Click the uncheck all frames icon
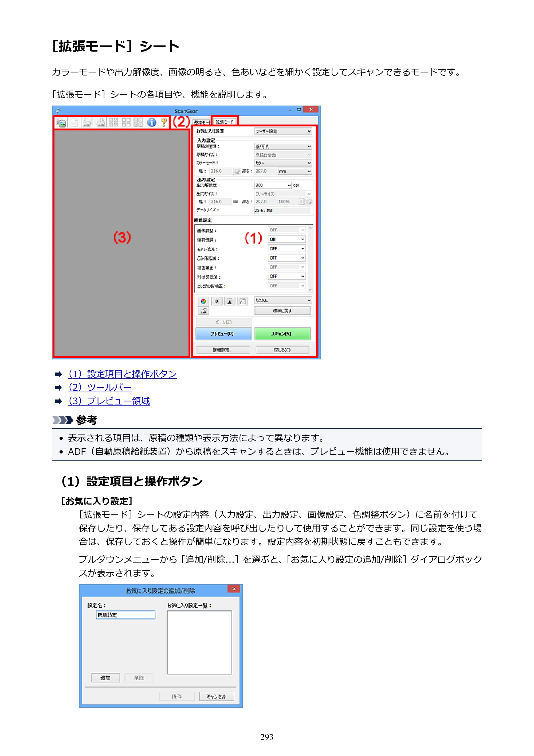Screen dimensions: 534x756 click(126, 122)
